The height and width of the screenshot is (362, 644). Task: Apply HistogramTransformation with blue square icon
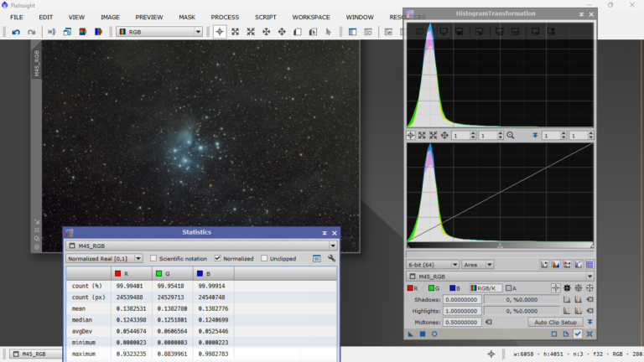423,334
